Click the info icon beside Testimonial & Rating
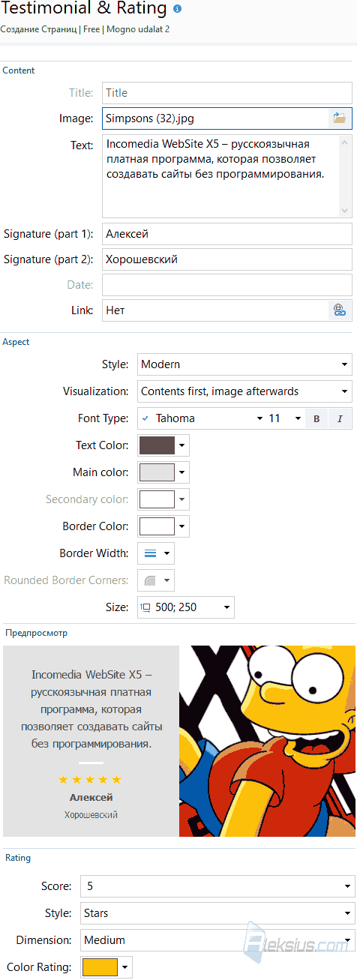 177,10
